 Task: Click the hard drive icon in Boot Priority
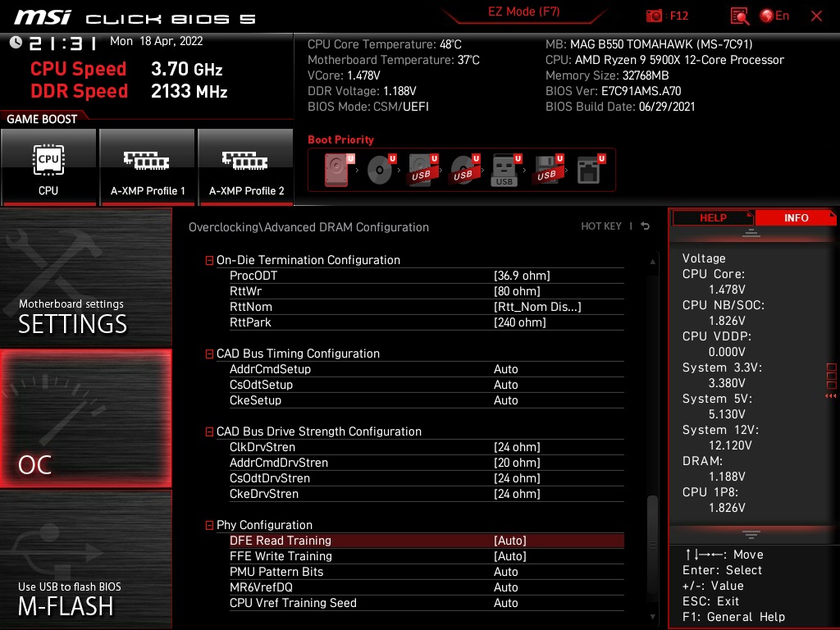pyautogui.click(x=336, y=169)
